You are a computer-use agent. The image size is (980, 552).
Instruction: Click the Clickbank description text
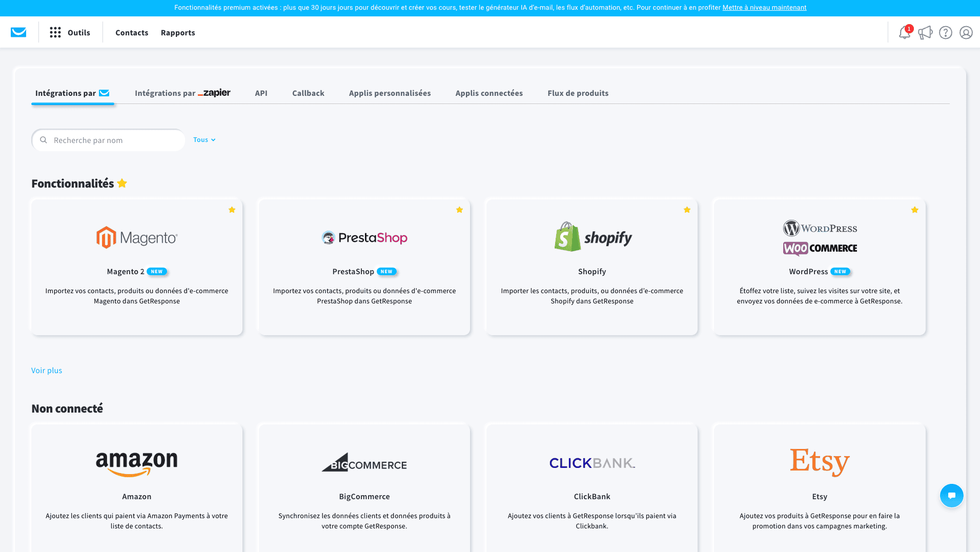coord(592,521)
